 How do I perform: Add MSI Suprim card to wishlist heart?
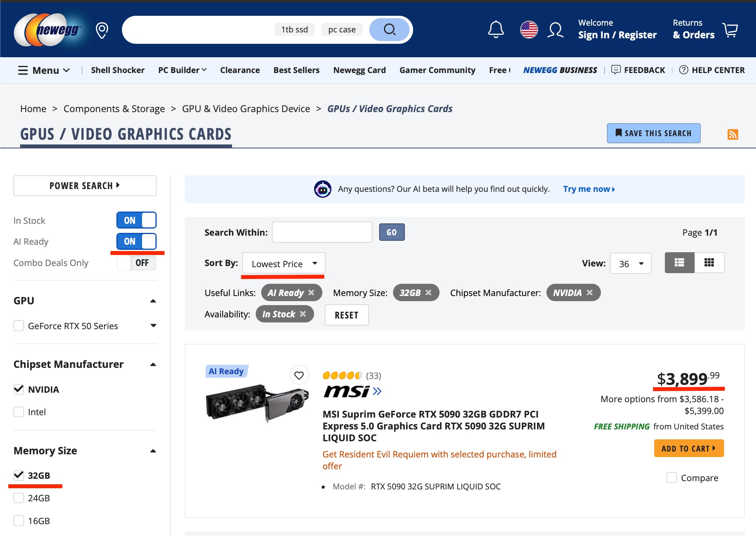click(299, 375)
